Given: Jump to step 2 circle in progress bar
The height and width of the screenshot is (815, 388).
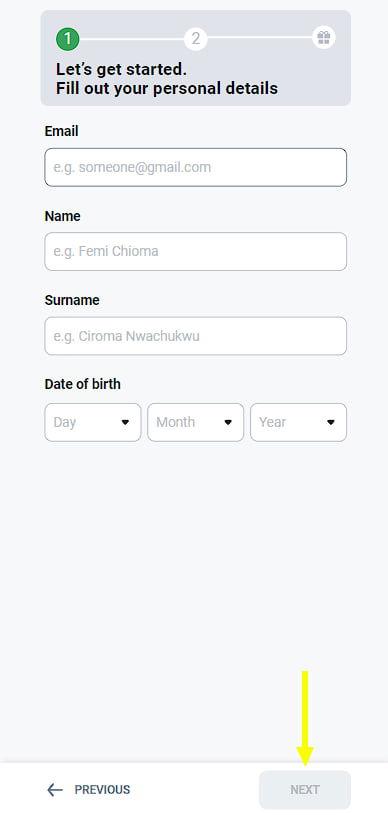Looking at the screenshot, I should pyautogui.click(x=196, y=38).
